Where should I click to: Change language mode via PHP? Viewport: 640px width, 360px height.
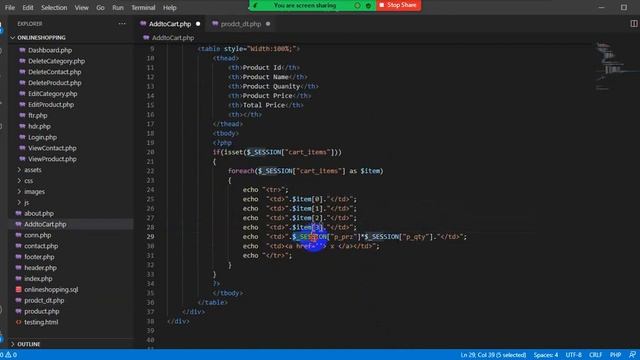(x=615, y=355)
